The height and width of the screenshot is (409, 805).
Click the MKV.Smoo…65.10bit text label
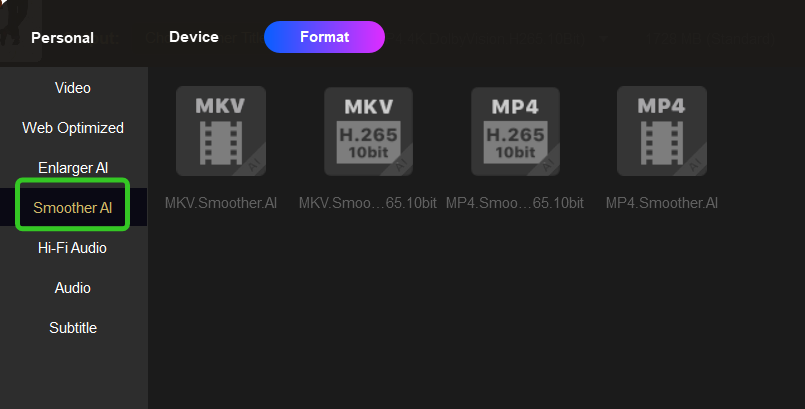click(x=368, y=203)
